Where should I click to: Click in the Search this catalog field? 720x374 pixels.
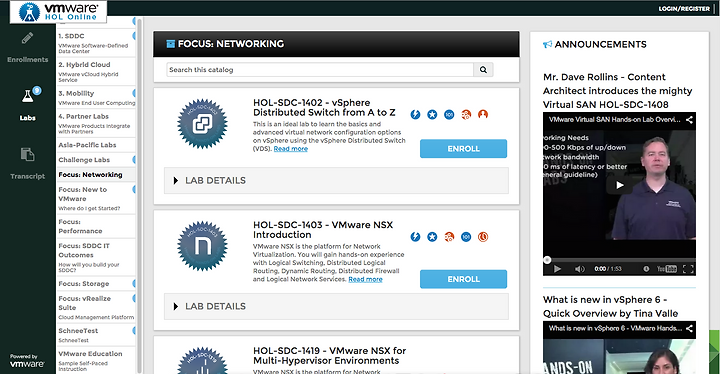tap(320, 70)
